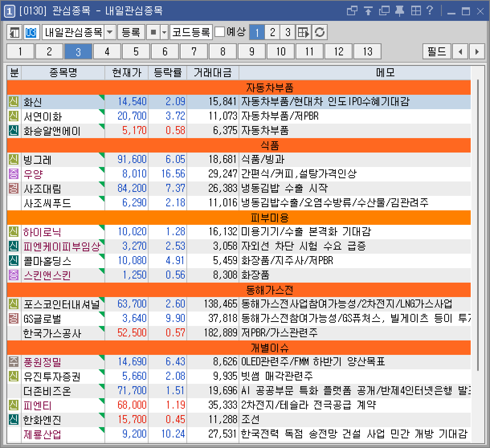Click the linked windows icon in title bar
Image resolution: width=490 pixels, height=448 pixels.
click(x=352, y=11)
